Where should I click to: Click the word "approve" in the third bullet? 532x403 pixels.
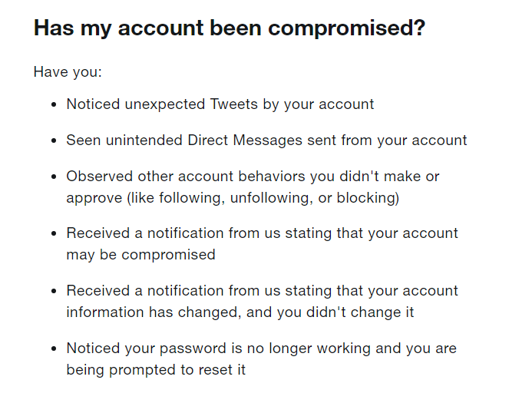(94, 197)
